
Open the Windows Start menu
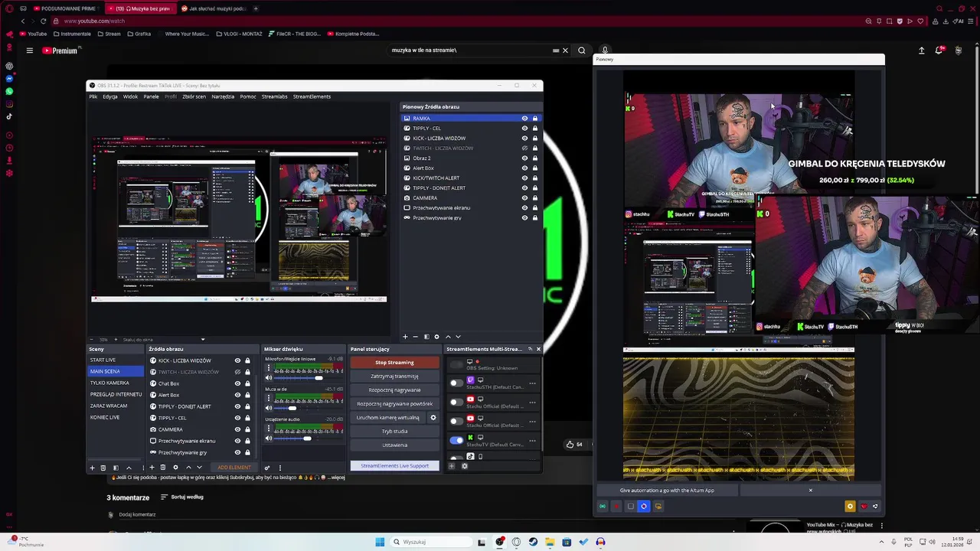tap(380, 542)
